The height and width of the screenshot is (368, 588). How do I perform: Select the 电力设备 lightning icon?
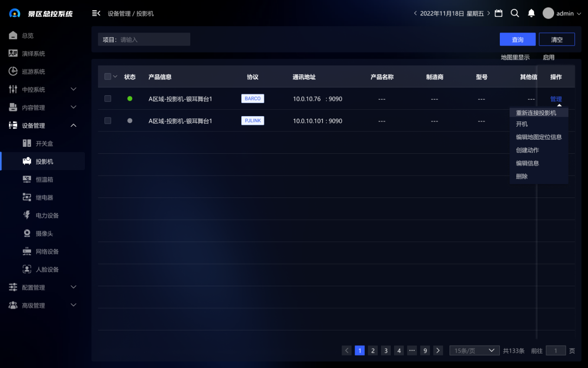click(x=27, y=215)
